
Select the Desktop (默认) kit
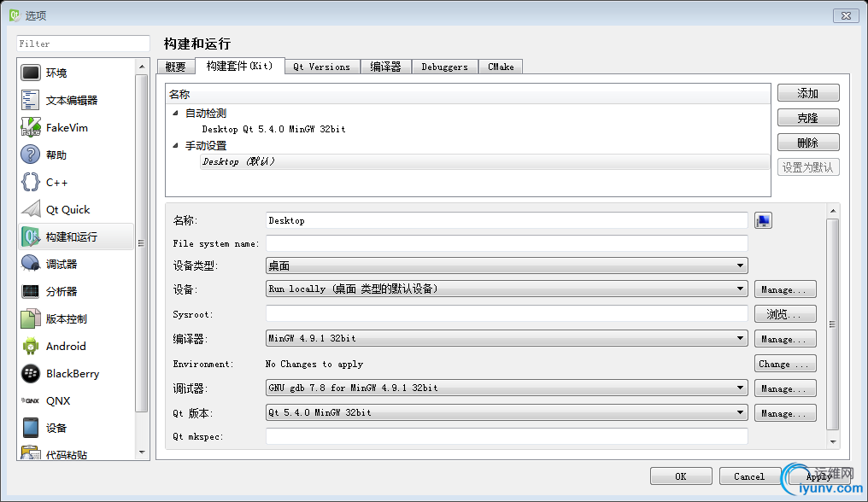484,161
